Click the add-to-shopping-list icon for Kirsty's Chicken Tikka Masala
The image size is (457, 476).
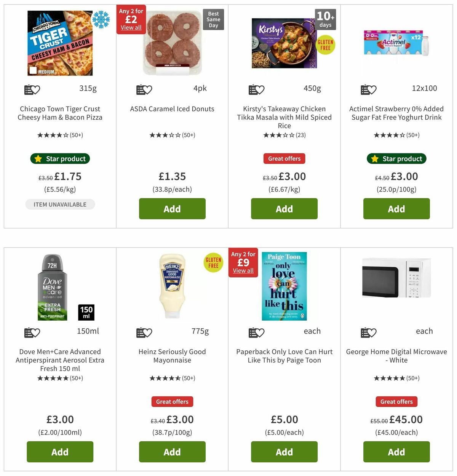pyautogui.click(x=256, y=89)
